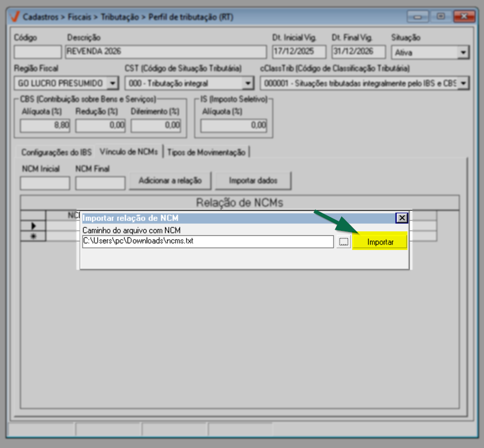
Task: Open the Tipos de Movimentação tab
Action: (206, 152)
